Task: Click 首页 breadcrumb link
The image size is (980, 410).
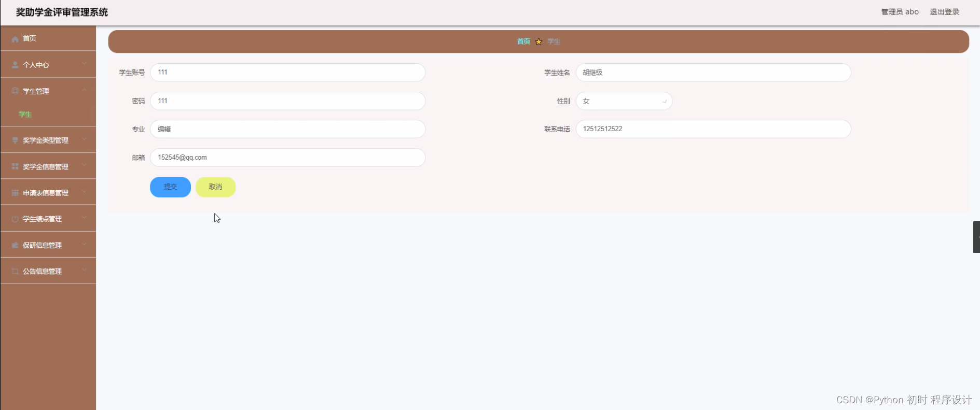Action: (523, 41)
